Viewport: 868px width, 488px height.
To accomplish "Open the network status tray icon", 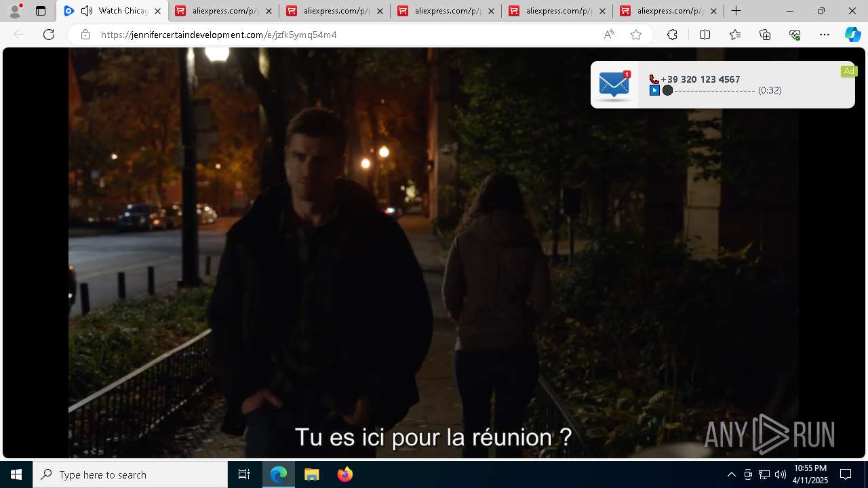I will coord(764,474).
